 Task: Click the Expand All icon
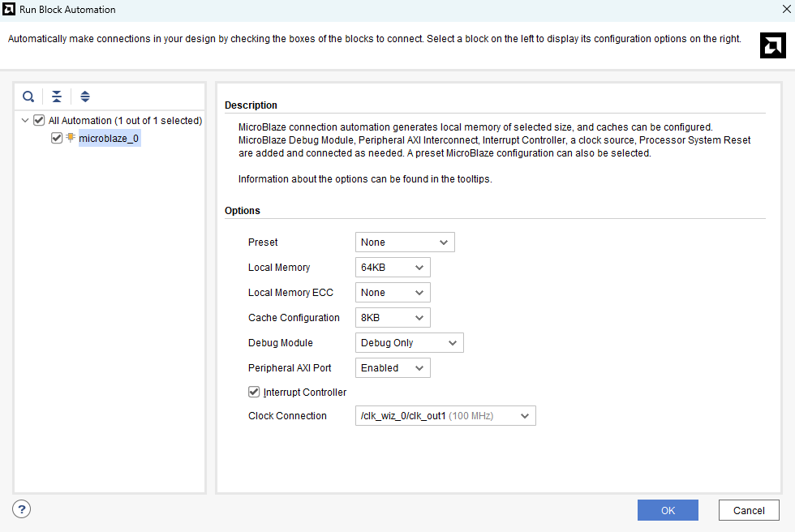point(85,97)
